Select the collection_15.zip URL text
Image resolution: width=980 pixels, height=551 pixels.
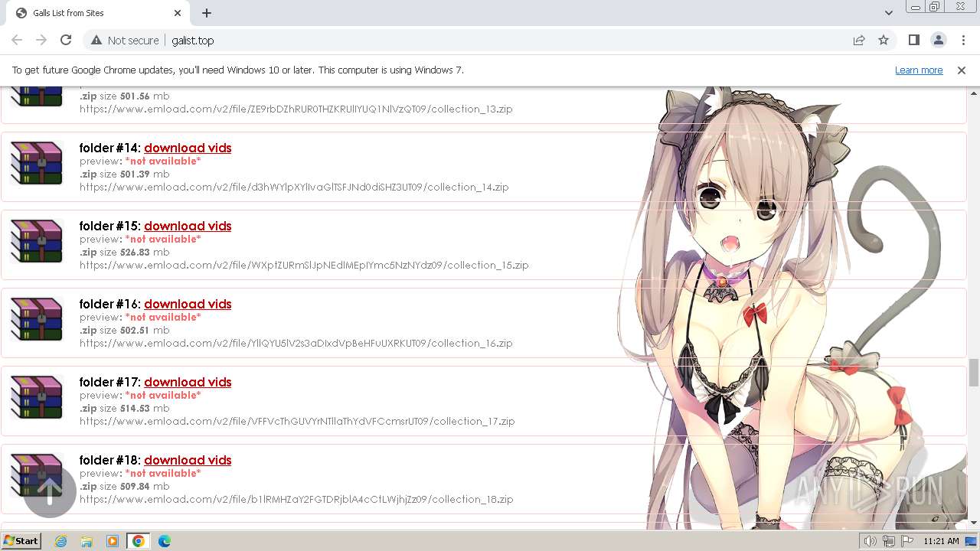click(304, 265)
